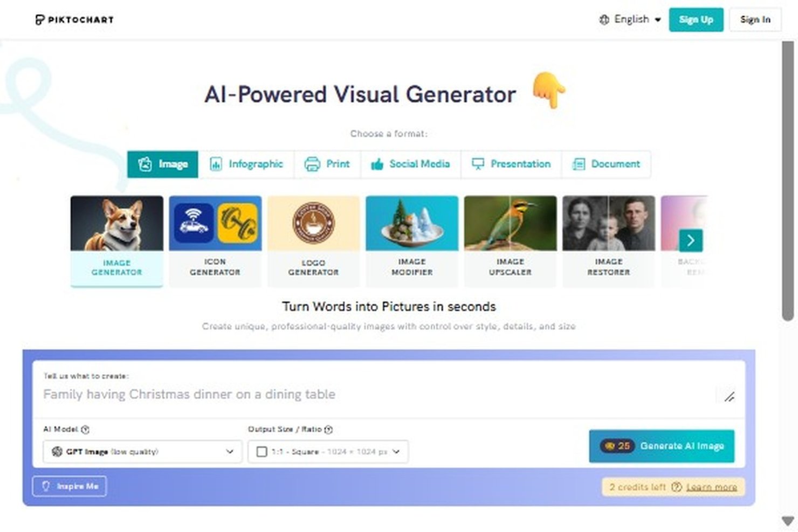Open the 1:1 Square output size dropdown
798x532 pixels.
click(x=328, y=452)
